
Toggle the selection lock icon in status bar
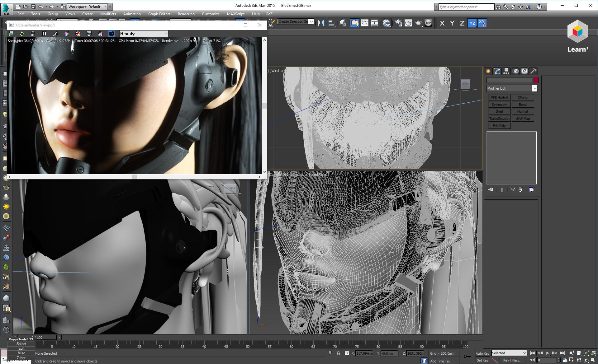(338, 353)
